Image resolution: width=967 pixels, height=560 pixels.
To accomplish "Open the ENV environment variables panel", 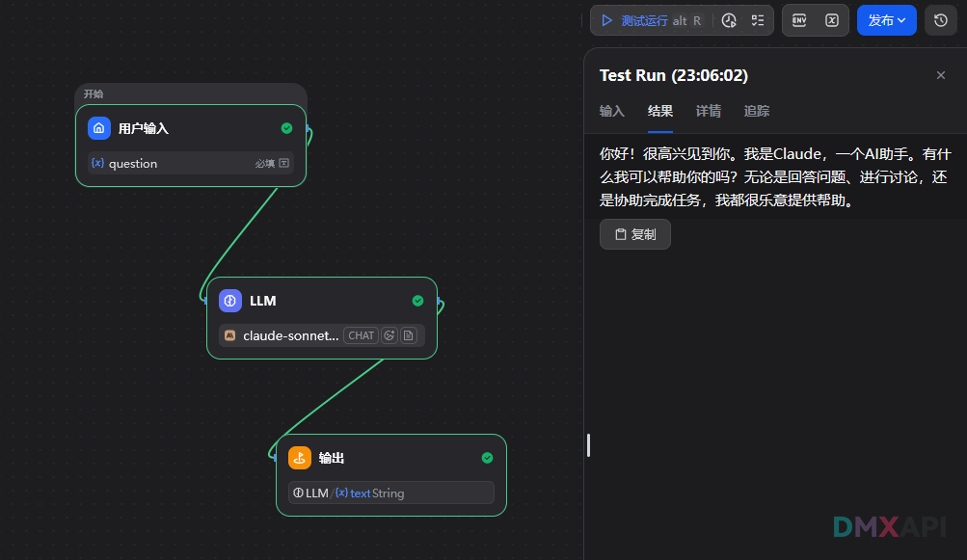I will (x=799, y=20).
